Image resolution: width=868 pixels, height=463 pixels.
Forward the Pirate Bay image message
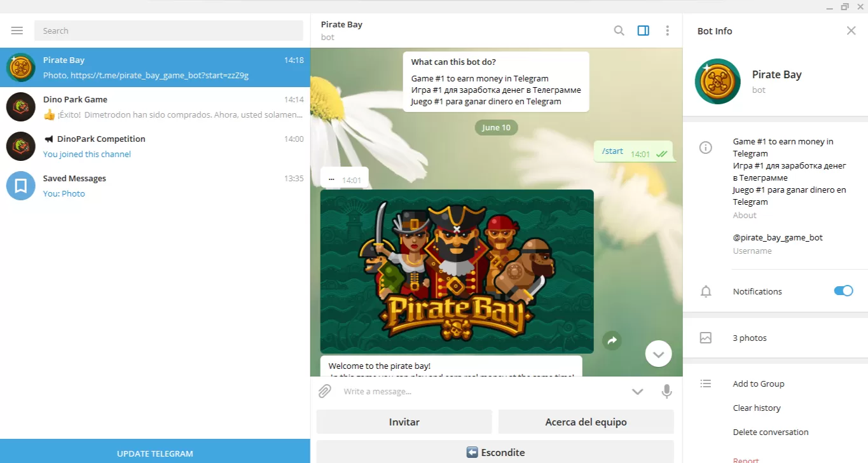click(612, 340)
